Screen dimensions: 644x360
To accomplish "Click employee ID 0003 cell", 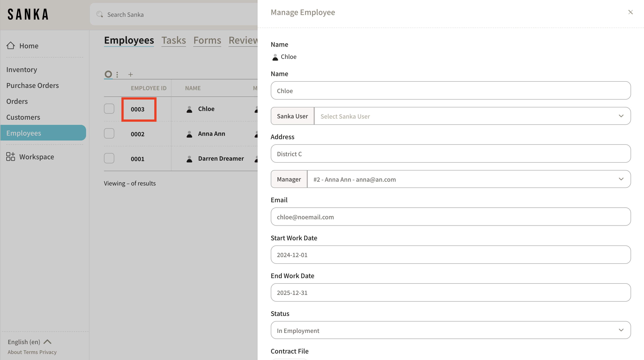I will tap(138, 109).
